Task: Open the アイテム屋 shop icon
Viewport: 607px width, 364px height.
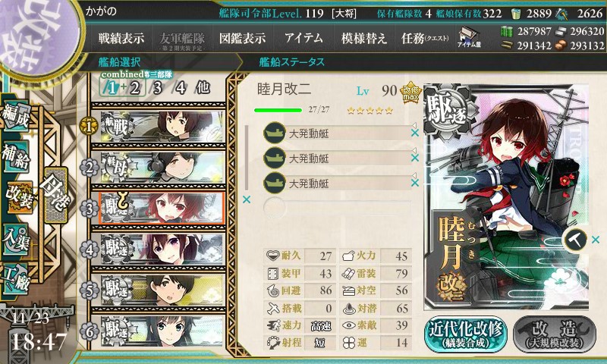Action: pyautogui.click(x=469, y=37)
